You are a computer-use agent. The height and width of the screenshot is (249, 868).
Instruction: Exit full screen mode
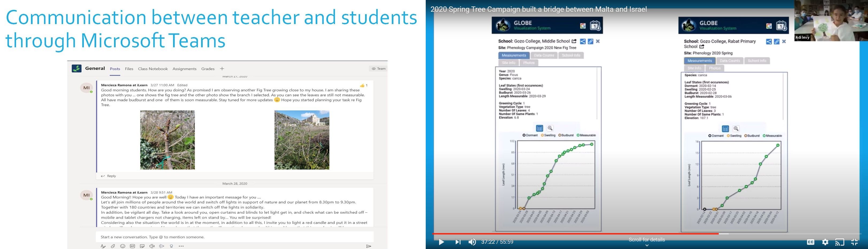[854, 242]
